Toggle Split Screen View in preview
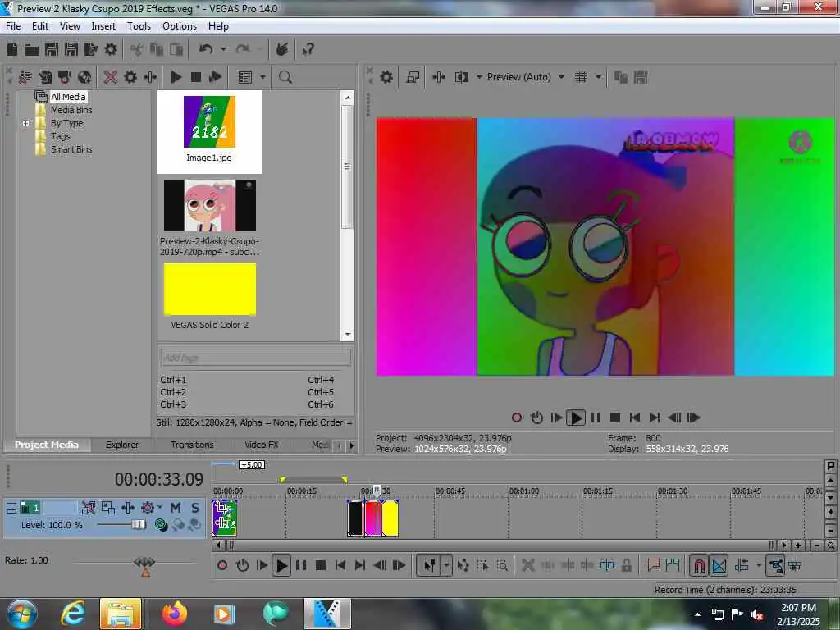Screen dimensions: 840x630 (461, 77)
